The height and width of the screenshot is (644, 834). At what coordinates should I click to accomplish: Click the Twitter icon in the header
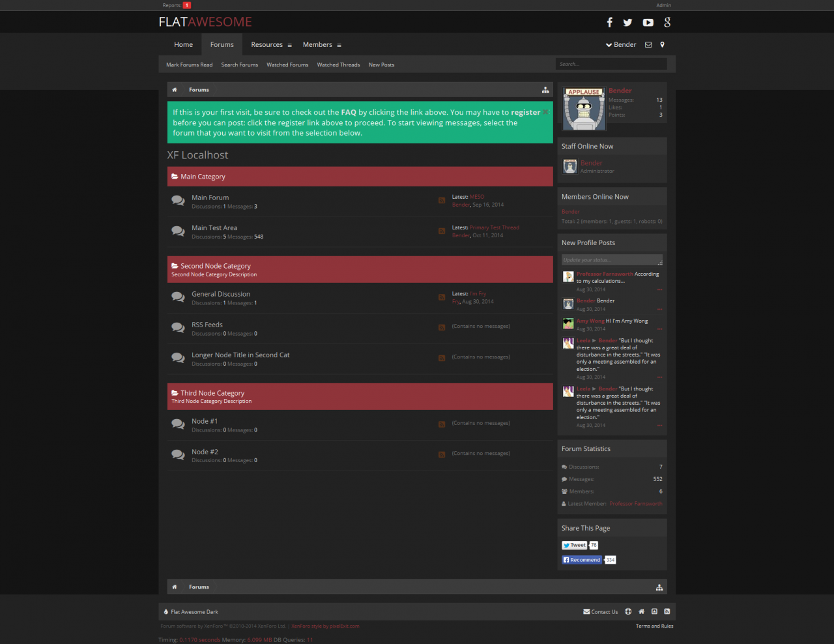(627, 22)
